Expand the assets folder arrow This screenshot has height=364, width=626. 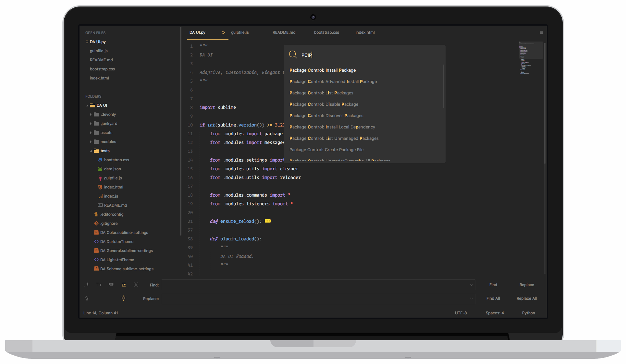pyautogui.click(x=91, y=133)
